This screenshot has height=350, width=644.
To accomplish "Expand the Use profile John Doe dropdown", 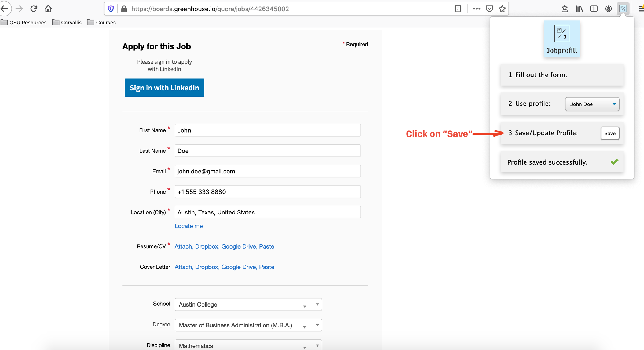I will 592,104.
